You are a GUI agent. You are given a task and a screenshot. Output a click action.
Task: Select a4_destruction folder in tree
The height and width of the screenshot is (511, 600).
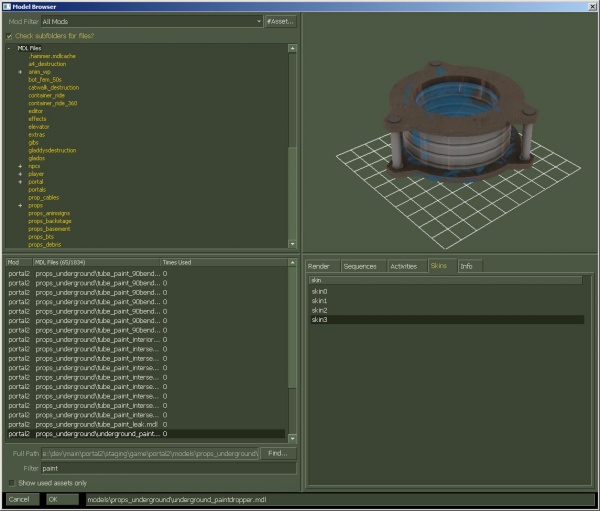click(x=47, y=64)
